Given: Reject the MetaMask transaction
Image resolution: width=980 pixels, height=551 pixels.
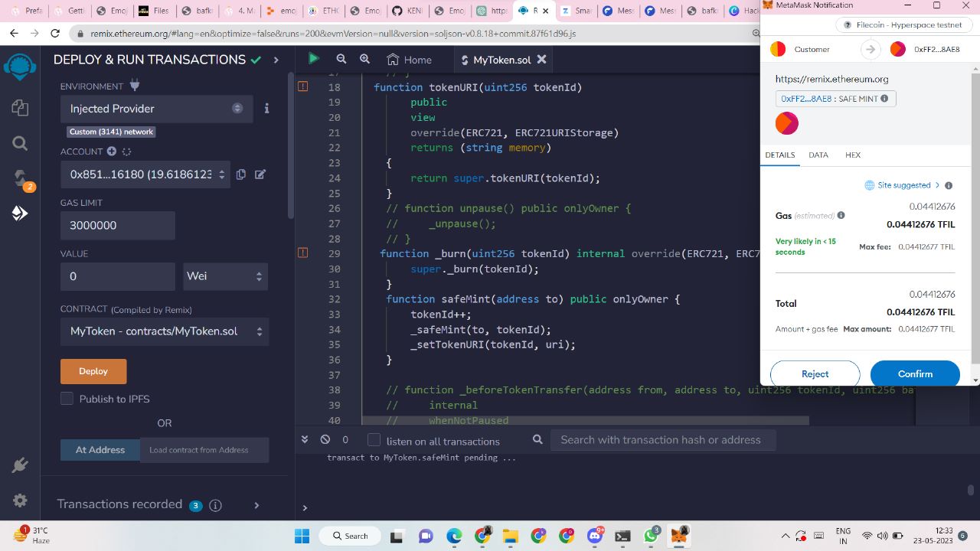Looking at the screenshot, I should point(815,374).
